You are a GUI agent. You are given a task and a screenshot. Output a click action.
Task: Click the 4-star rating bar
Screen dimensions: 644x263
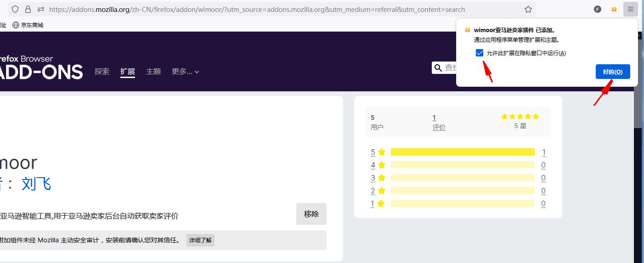point(463,165)
